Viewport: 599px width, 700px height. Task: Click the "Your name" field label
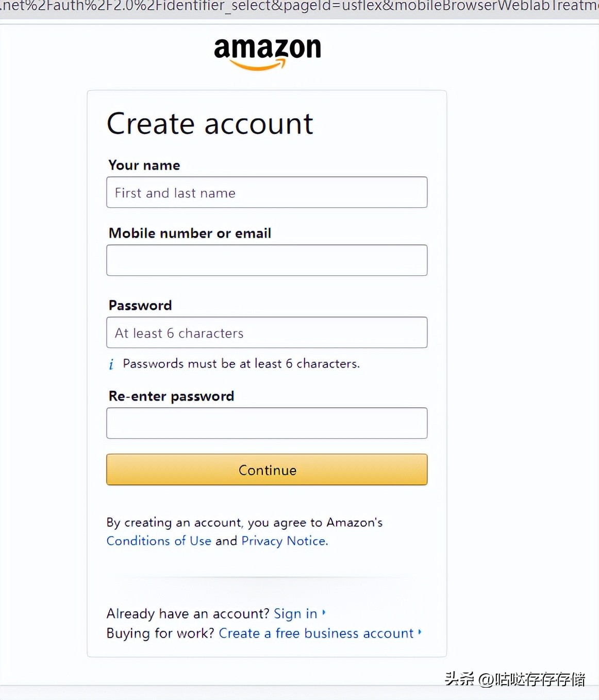click(144, 165)
